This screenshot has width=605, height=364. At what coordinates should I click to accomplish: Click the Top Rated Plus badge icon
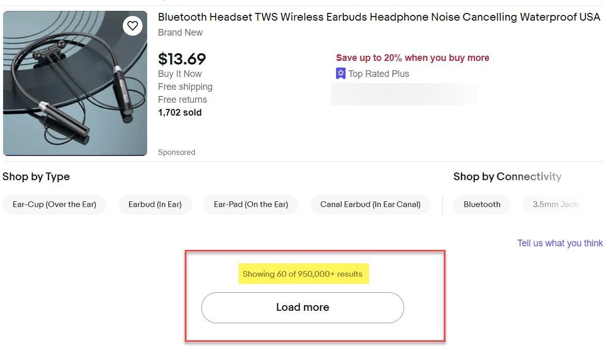[341, 73]
